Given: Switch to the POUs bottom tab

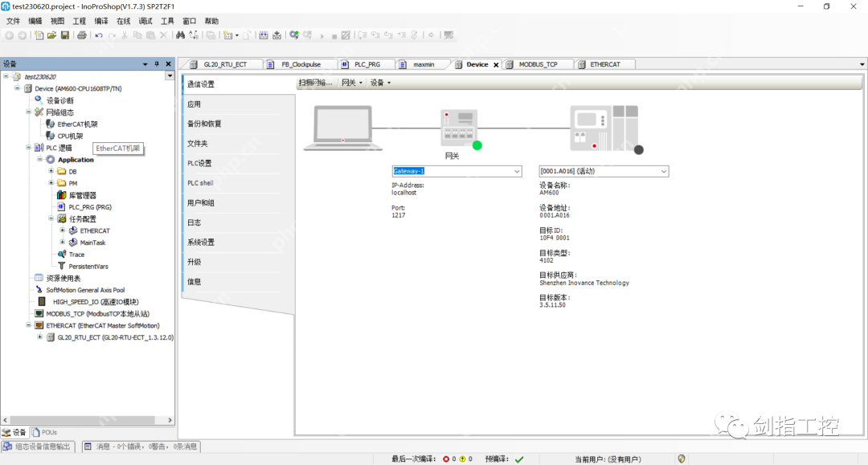Looking at the screenshot, I should tap(48, 432).
